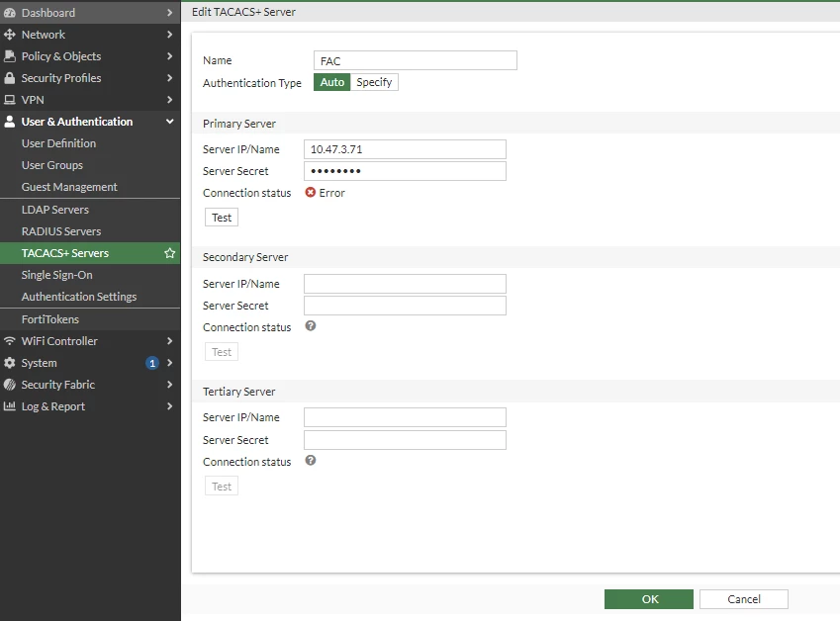Screen dimensions: 840x621
Task: Click the Dashboard gauge icon
Action: (10, 12)
